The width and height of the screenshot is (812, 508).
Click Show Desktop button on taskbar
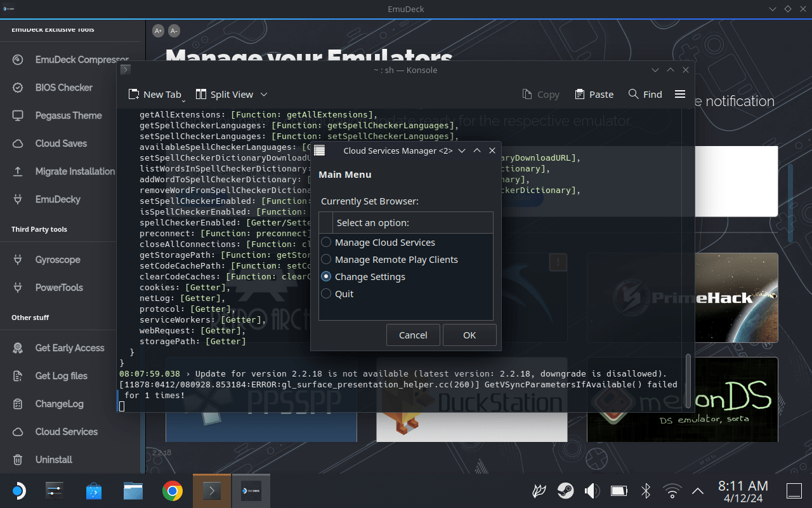(794, 490)
